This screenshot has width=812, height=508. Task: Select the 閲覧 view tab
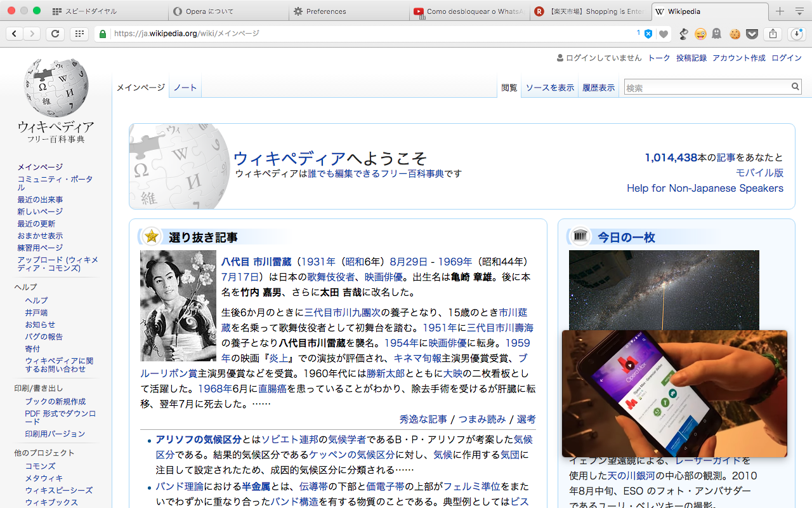tap(509, 88)
